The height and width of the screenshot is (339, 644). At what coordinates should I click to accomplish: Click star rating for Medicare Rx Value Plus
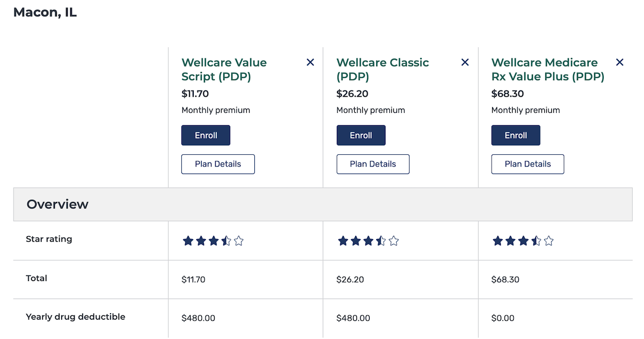click(523, 241)
